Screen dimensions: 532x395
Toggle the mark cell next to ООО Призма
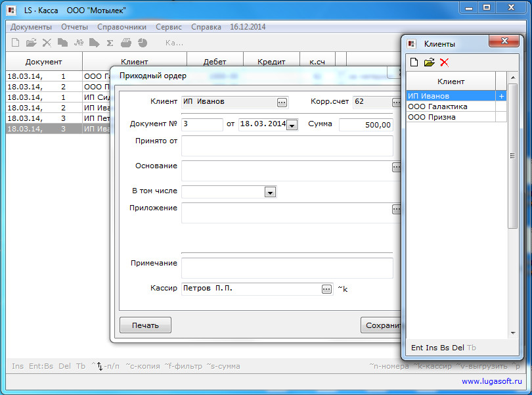[x=501, y=117]
